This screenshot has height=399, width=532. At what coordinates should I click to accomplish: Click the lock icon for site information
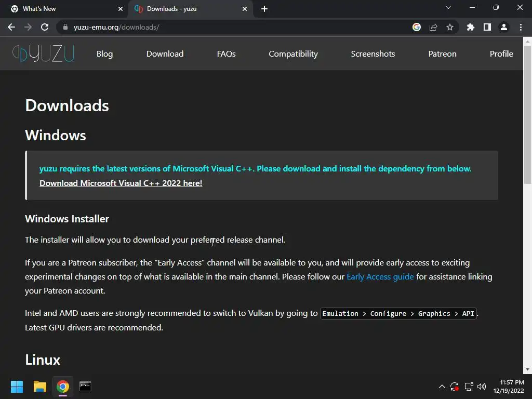click(x=65, y=27)
